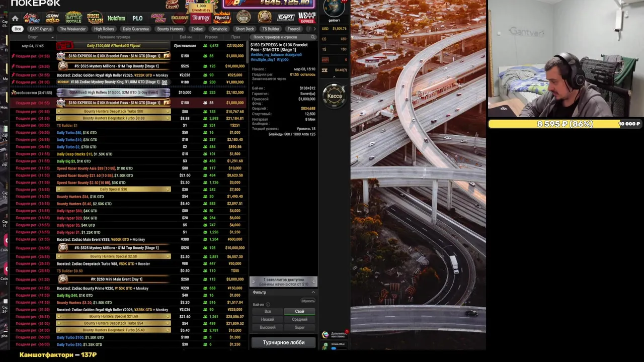Open the Flip&GO game icon

click(x=222, y=18)
